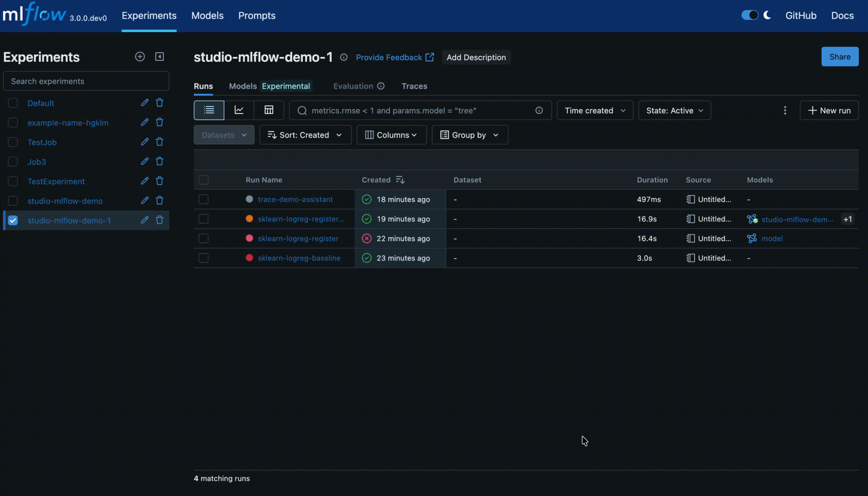Image resolution: width=868 pixels, height=496 pixels.
Task: Edit the TestJob experiment
Action: tap(145, 142)
